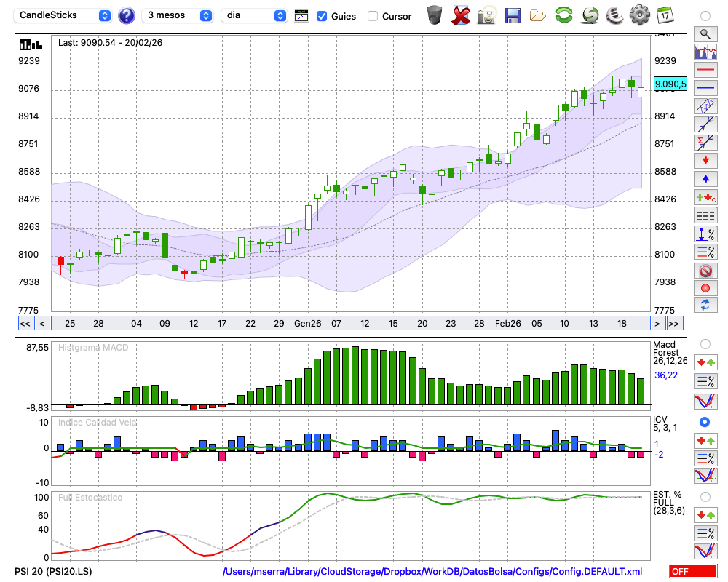Select the magnifying glass zoom tool

pos(705,33)
